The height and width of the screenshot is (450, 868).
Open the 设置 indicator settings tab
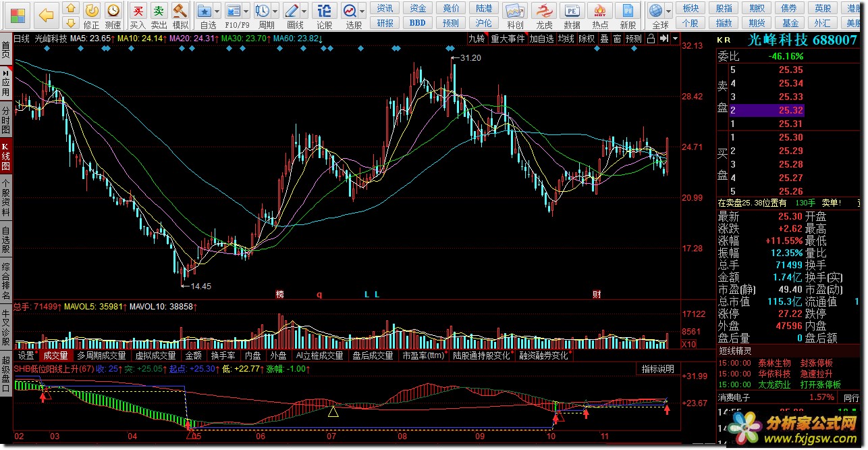(26, 355)
